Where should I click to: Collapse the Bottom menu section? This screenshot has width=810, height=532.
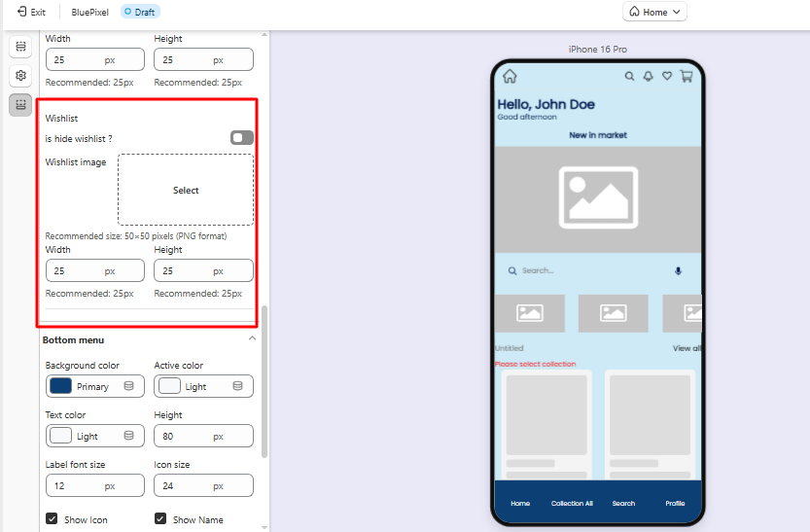click(253, 338)
